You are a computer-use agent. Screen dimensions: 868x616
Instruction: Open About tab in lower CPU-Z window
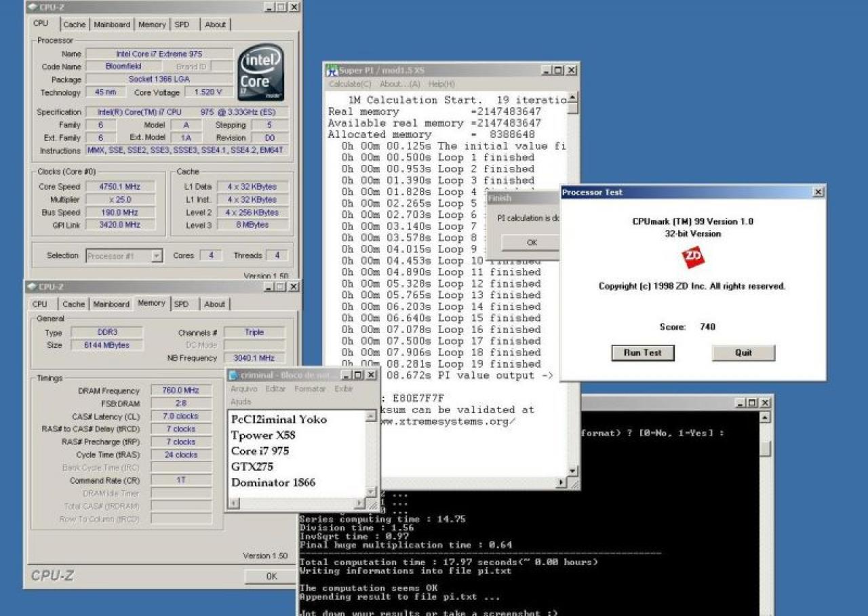214,304
